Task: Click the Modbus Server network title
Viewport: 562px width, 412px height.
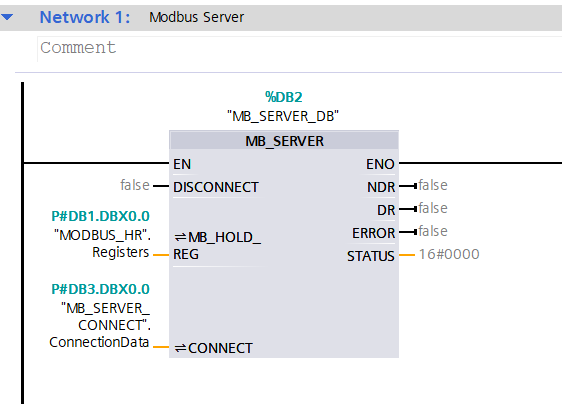Action: point(196,17)
